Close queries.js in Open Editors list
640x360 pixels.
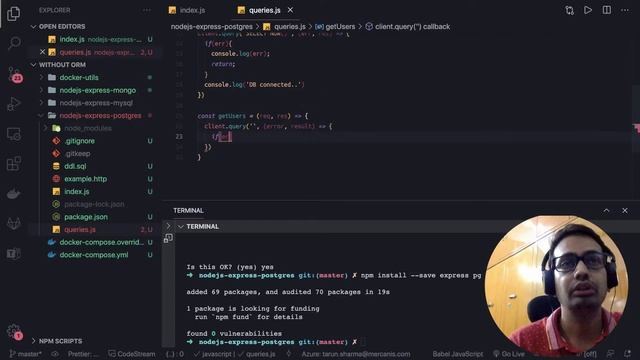[x=42, y=52]
